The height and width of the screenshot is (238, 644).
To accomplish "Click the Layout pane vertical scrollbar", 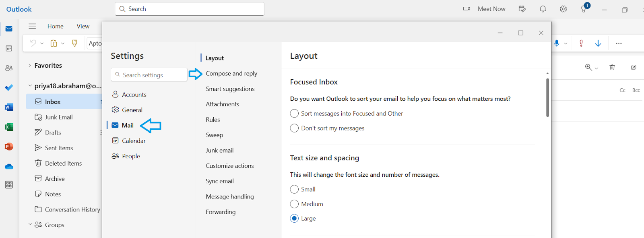I will [x=547, y=97].
